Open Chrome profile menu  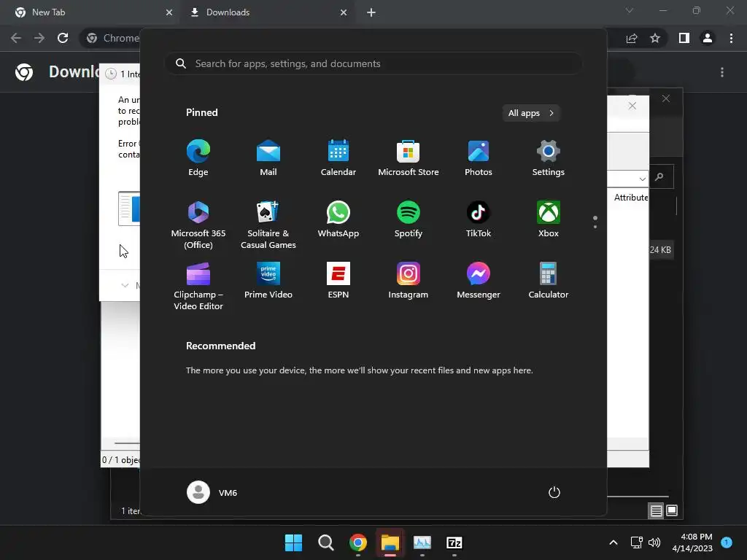708,38
